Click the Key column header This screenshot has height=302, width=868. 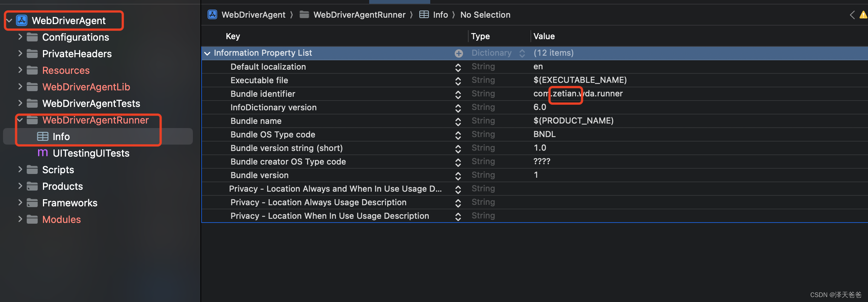(x=233, y=36)
